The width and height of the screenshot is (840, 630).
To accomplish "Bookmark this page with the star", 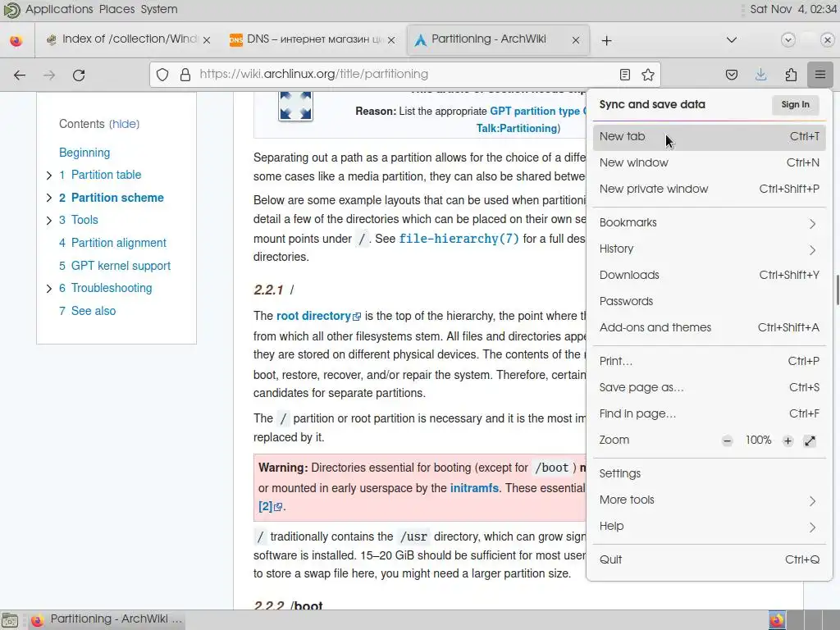I will (x=648, y=75).
